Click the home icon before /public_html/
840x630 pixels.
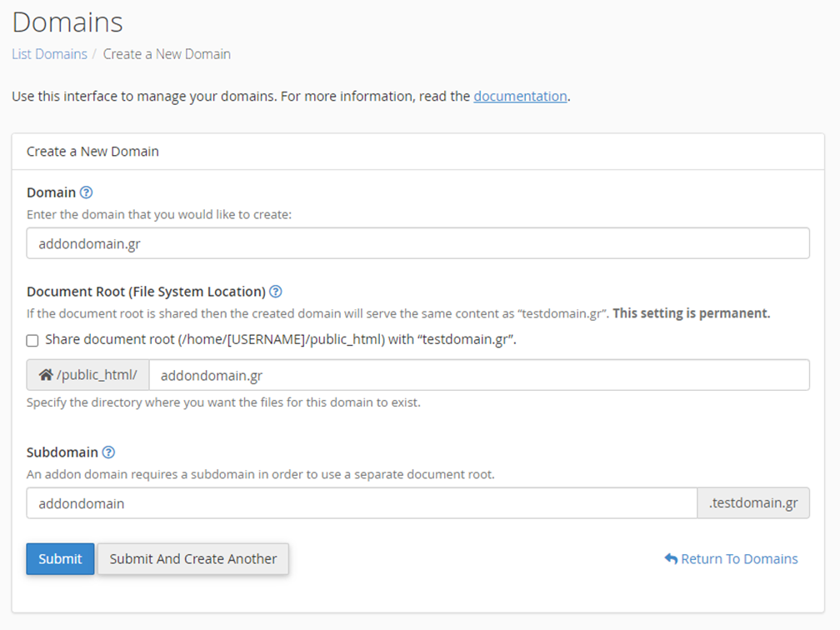point(46,375)
